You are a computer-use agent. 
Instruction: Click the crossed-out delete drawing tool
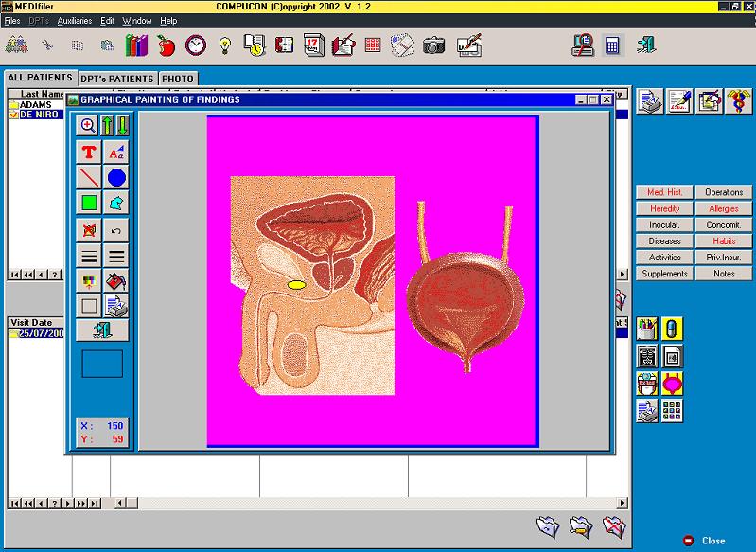click(x=89, y=230)
